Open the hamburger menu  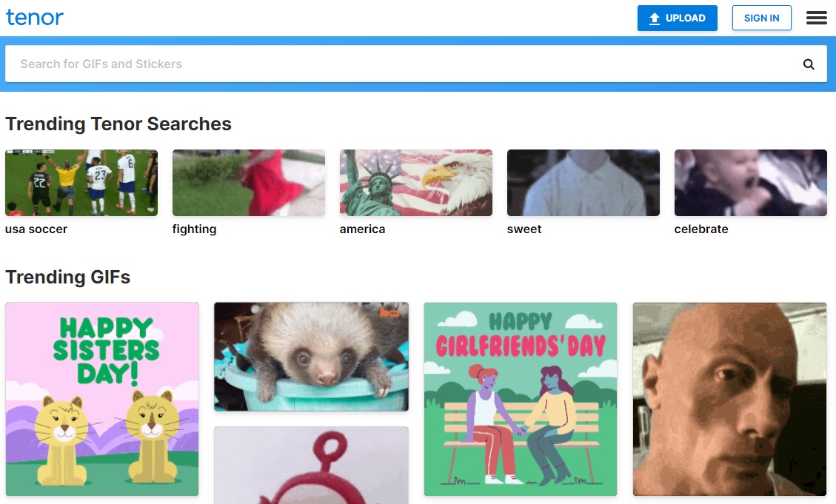[816, 18]
